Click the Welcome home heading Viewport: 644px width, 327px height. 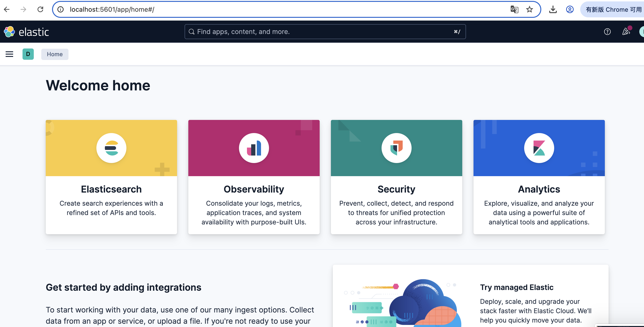coord(98,85)
